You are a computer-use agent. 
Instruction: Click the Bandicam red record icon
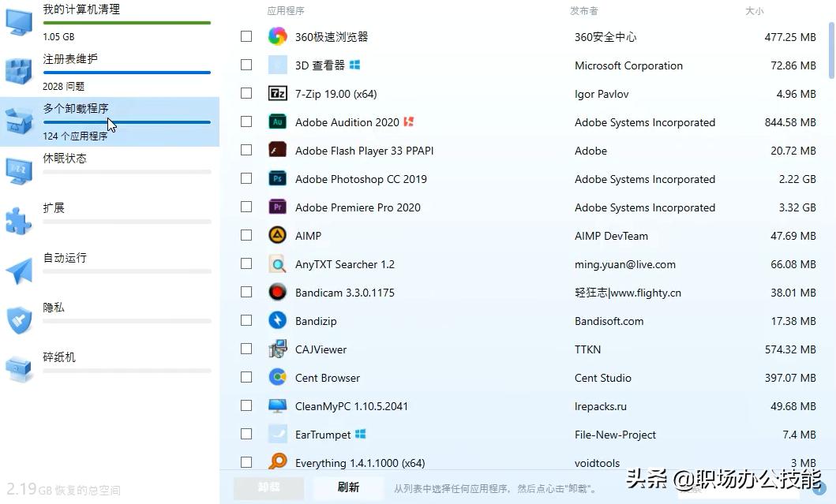pos(277,292)
